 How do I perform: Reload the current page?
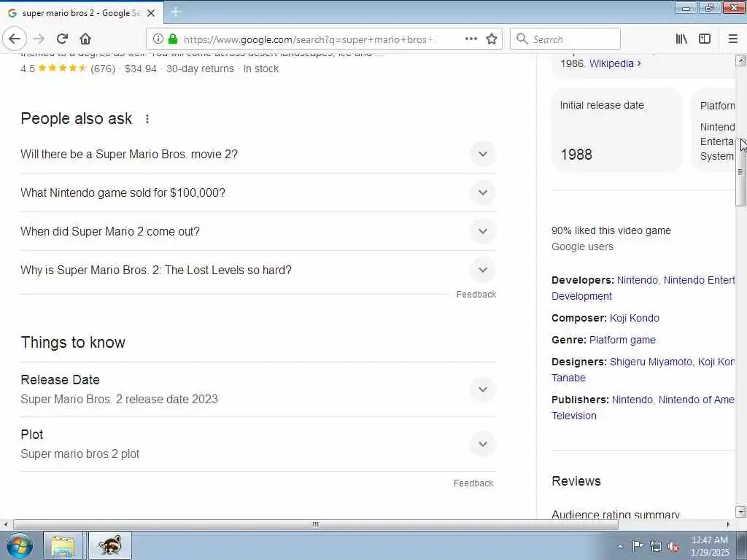point(62,39)
